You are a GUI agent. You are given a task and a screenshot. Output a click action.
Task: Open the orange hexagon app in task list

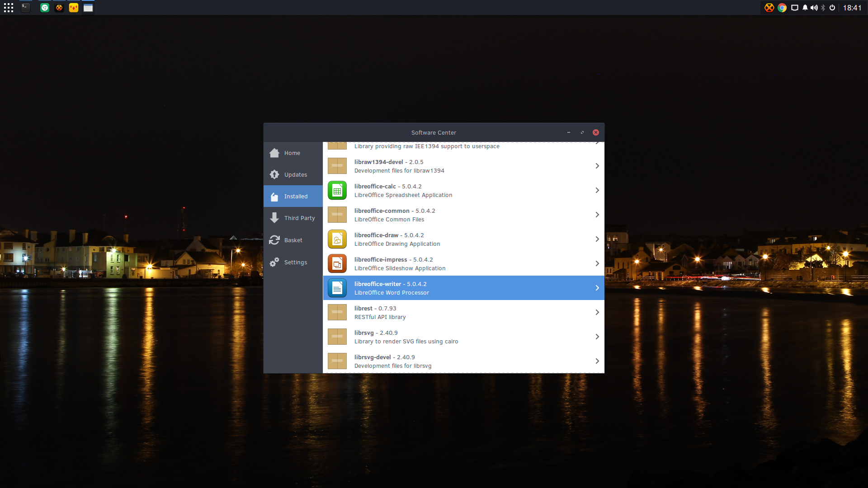pyautogui.click(x=59, y=8)
